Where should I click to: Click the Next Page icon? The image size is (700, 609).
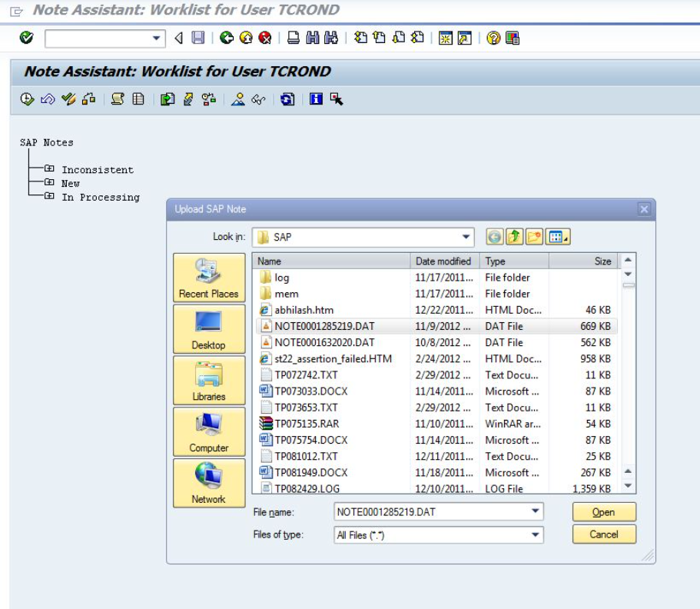[x=399, y=38]
